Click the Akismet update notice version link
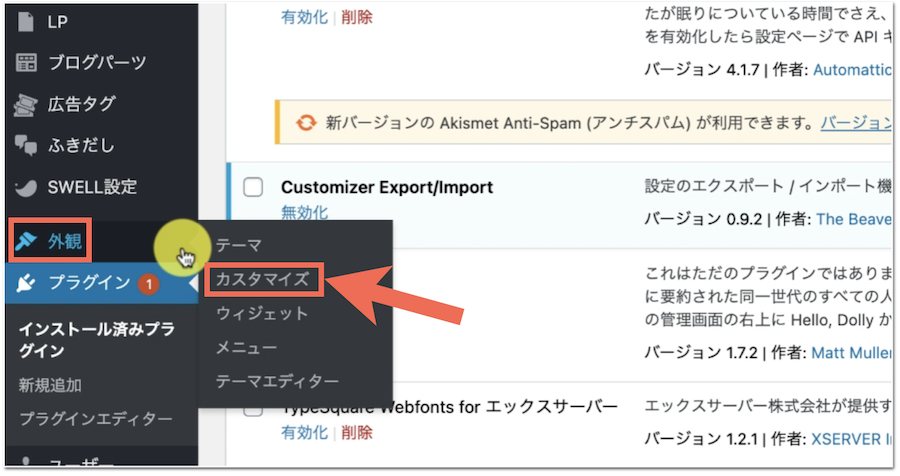900x476 pixels. pyautogui.click(x=857, y=123)
